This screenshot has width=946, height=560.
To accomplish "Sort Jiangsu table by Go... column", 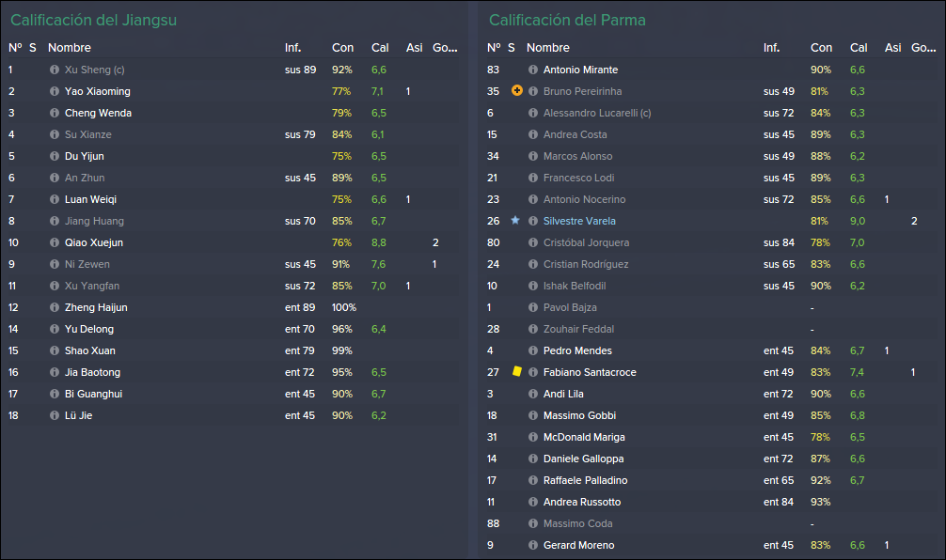I will point(445,48).
